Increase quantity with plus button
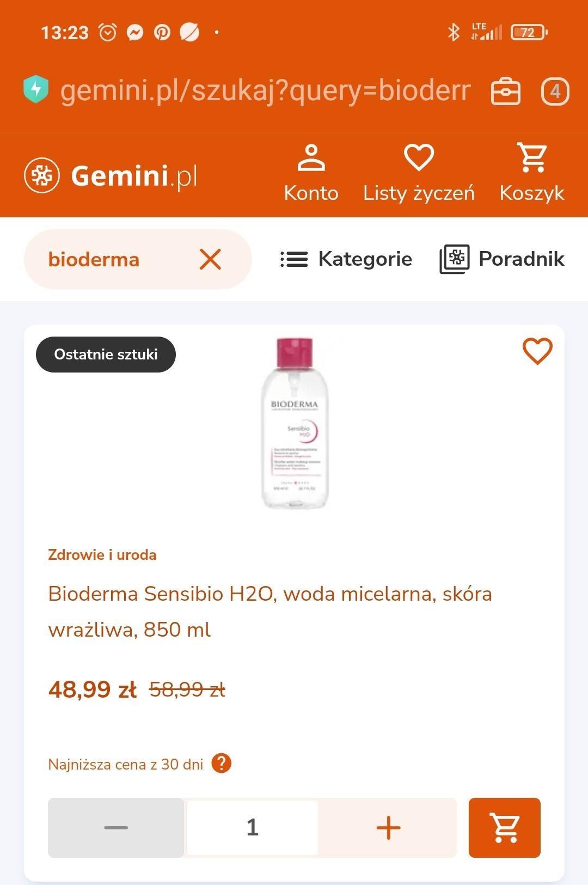This screenshot has width=588, height=885. [x=388, y=827]
